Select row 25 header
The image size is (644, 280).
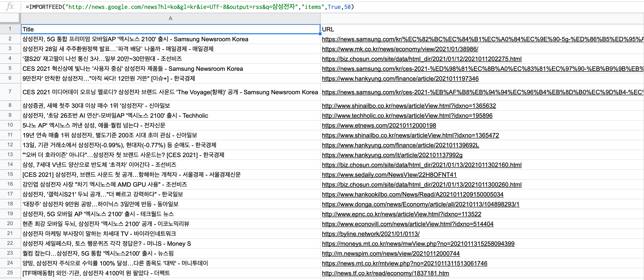click(x=10, y=273)
